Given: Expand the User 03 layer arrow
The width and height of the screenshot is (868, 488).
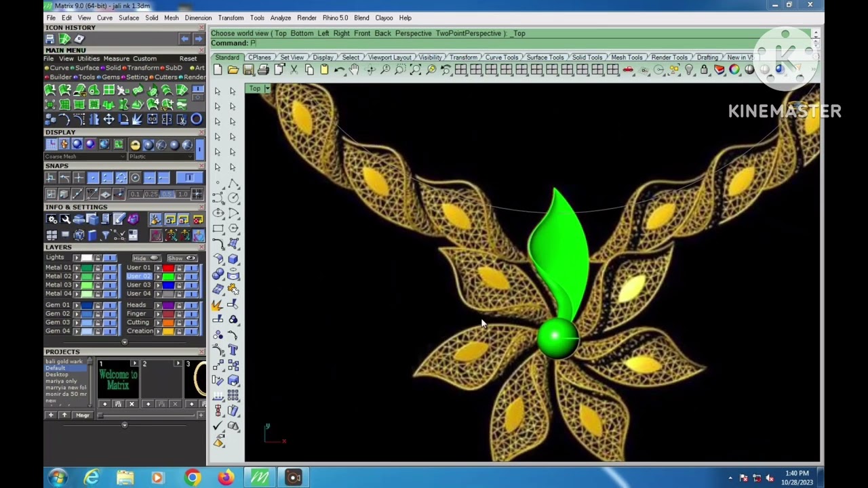Looking at the screenshot, I should coord(158,285).
